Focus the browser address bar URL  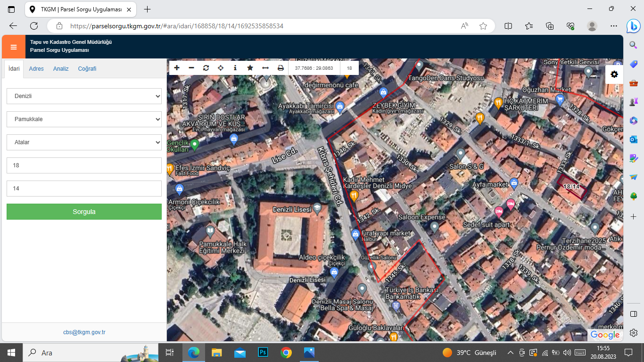[x=177, y=26]
